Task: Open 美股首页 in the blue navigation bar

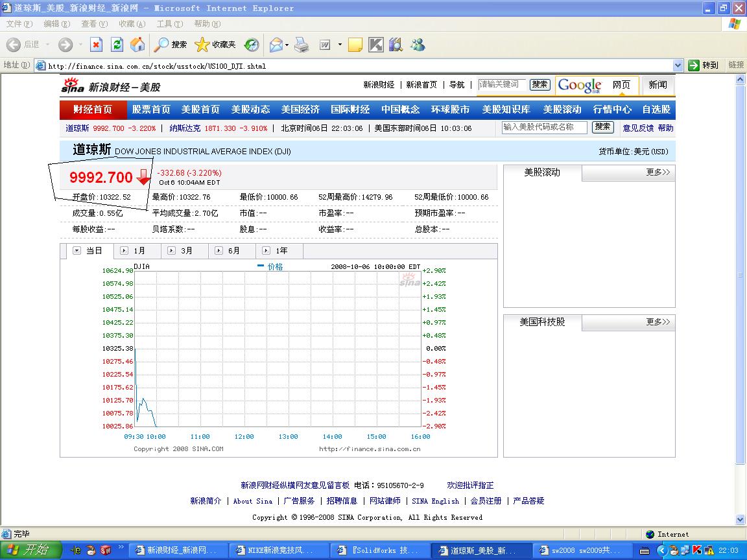Action: pos(200,110)
